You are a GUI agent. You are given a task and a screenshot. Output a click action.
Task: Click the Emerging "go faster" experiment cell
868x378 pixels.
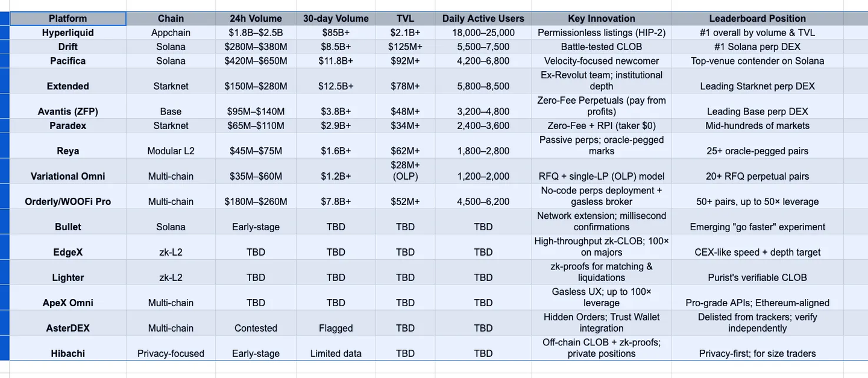coord(757,227)
